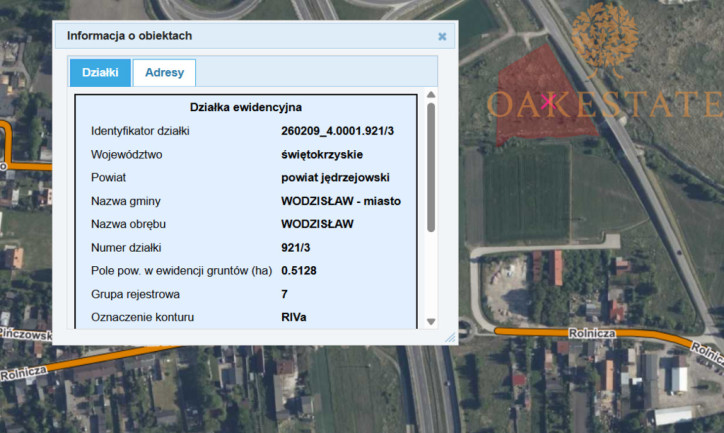724x433 pixels.
Task: Click the value powiat jędrzejowski
Action: [335, 178]
